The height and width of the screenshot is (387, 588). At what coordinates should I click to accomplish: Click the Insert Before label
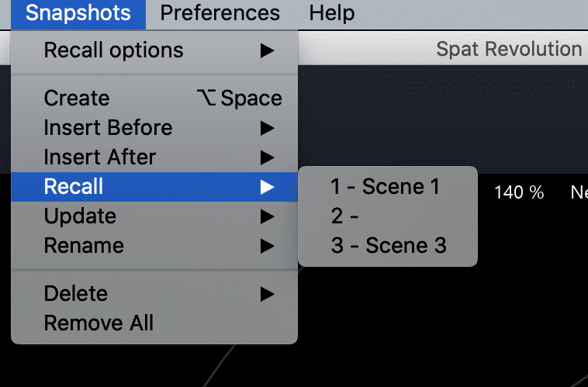[108, 128]
